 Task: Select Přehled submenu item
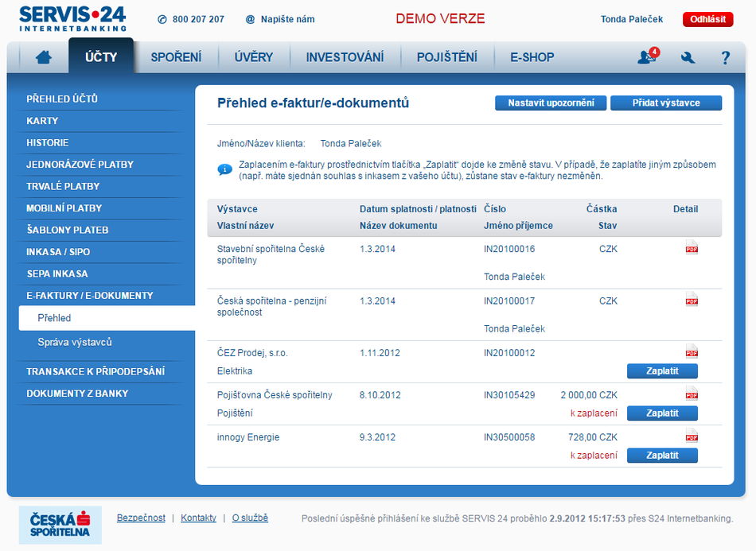pos(107,318)
